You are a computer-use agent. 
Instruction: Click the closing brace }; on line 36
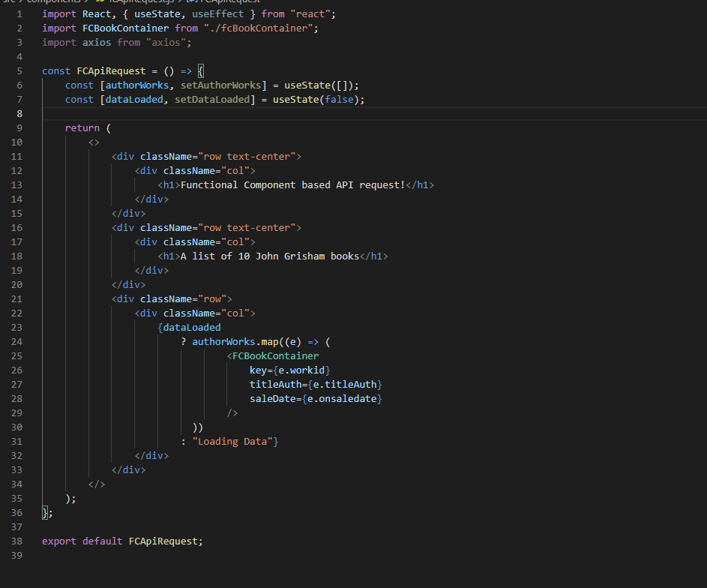47,513
